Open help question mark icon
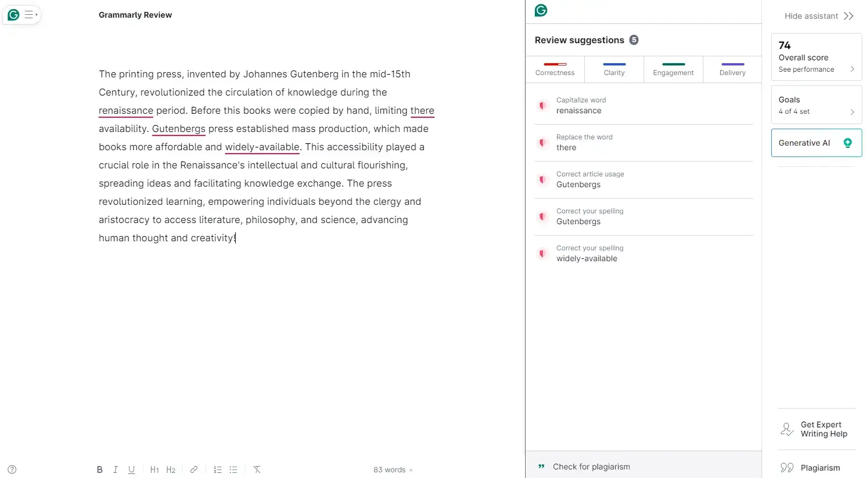This screenshot has height=478, width=868. coord(12,469)
